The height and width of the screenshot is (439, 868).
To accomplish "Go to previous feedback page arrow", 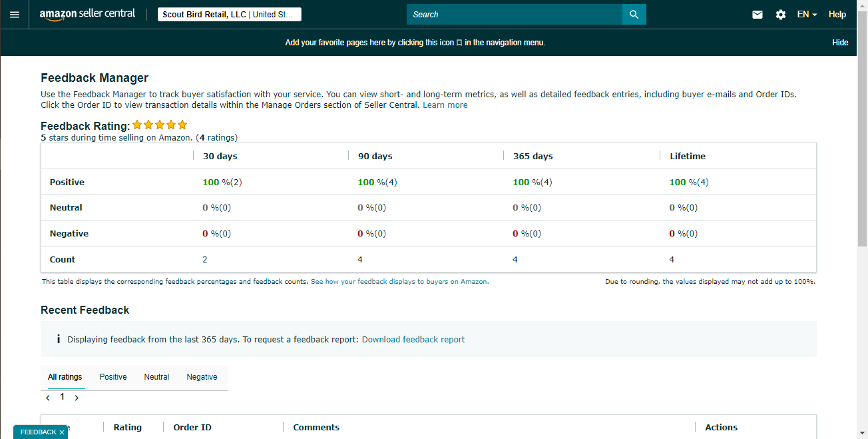I will click(48, 398).
